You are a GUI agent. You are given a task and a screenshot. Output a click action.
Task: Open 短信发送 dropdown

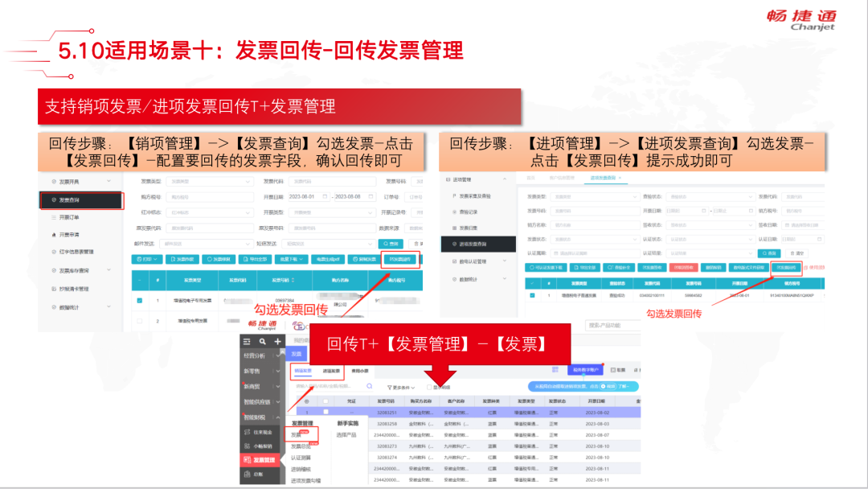[329, 244]
